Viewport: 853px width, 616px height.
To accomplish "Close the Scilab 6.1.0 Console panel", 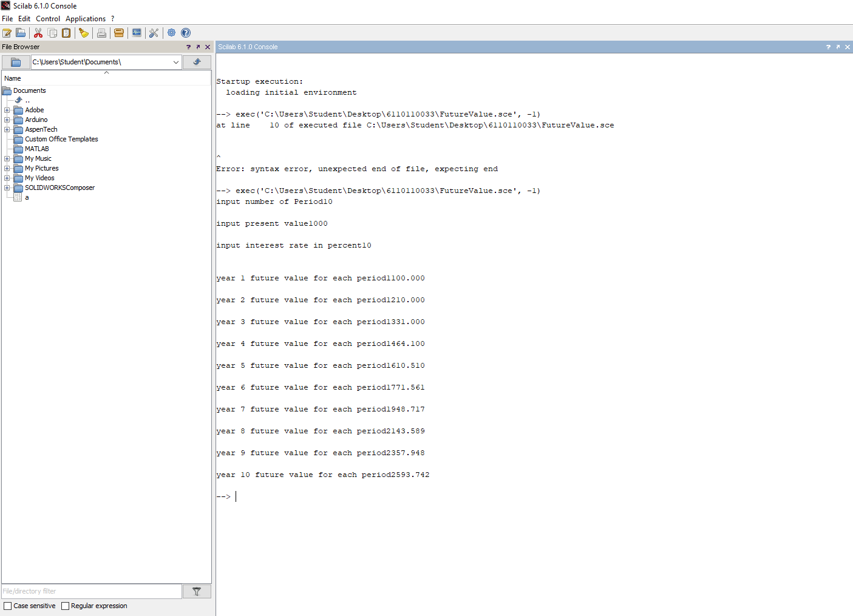I will 848,47.
